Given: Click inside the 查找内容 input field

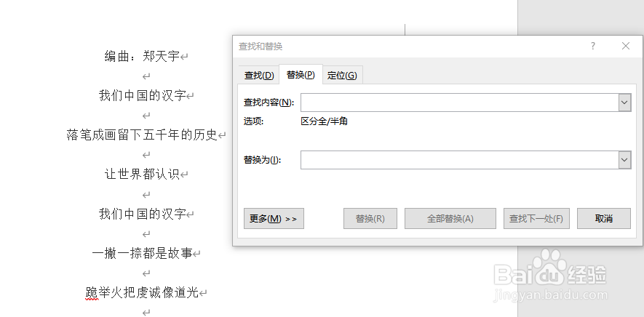Looking at the screenshot, I should 460,103.
